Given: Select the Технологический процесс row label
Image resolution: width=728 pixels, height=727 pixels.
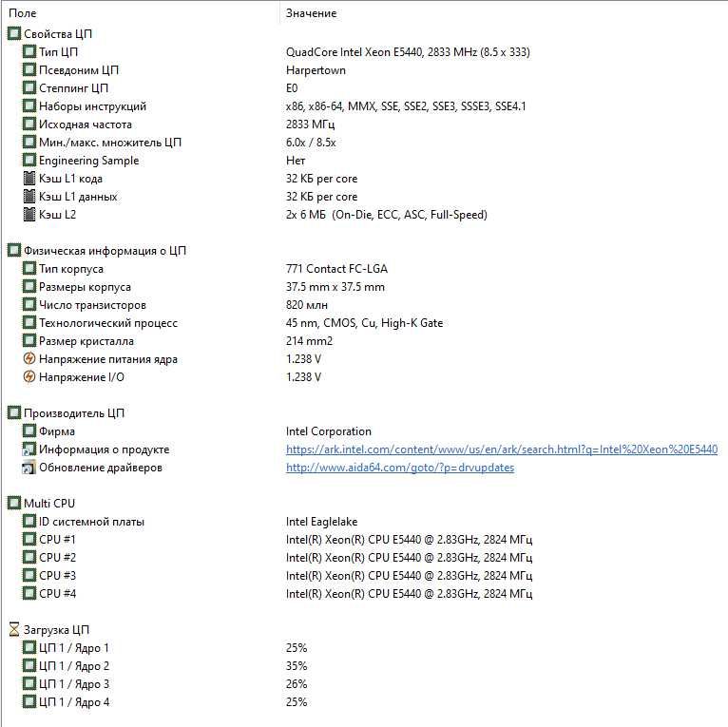Looking at the screenshot, I should point(108,323).
